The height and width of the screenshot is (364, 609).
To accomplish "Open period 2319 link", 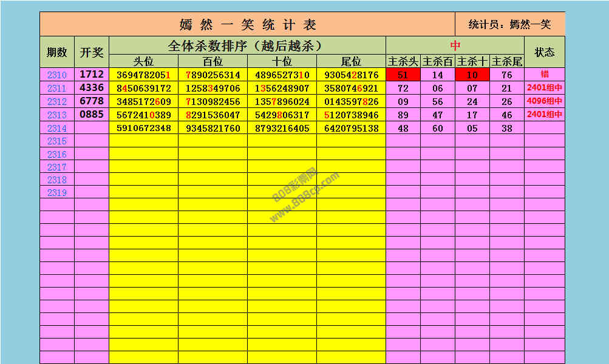I will (57, 192).
